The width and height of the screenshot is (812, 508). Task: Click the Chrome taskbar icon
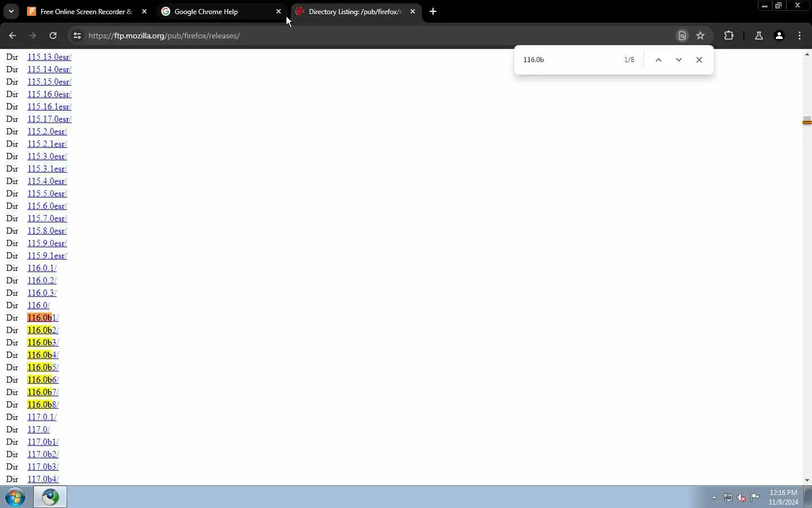50,497
